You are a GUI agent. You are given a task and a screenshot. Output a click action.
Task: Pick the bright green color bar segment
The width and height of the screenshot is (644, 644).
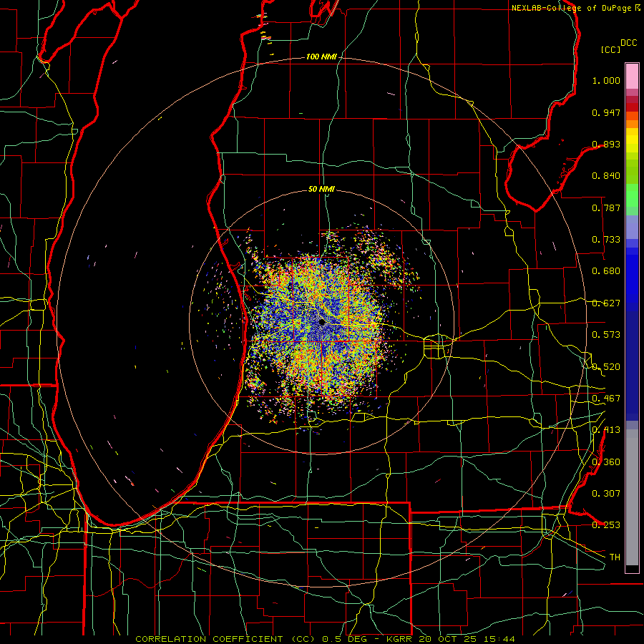point(632,195)
